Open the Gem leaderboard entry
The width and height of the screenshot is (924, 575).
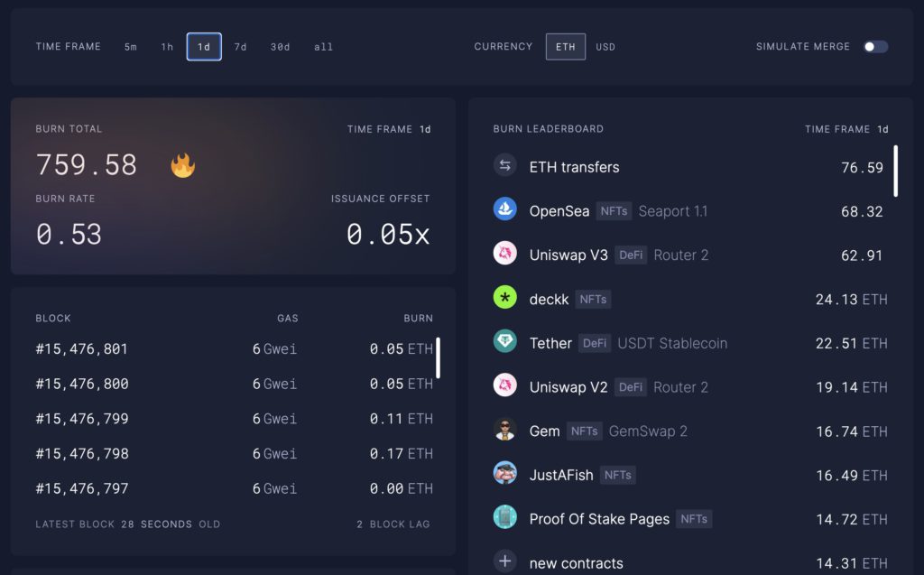point(690,431)
